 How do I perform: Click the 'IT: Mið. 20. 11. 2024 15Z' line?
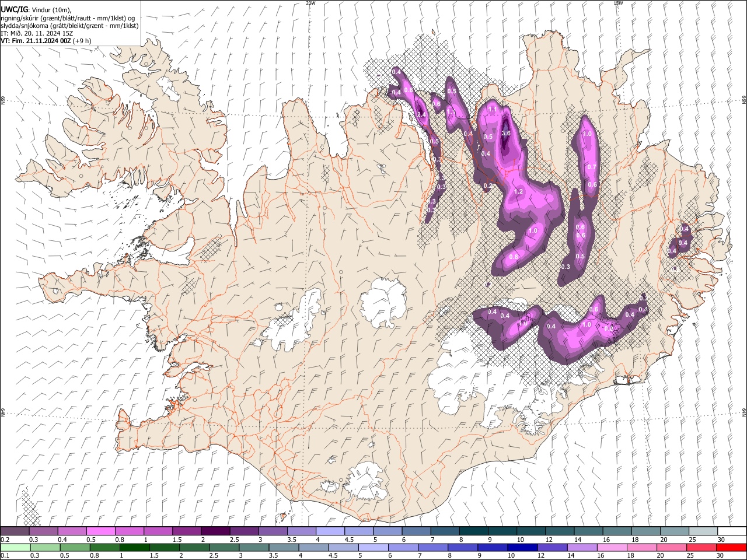[x=37, y=33]
